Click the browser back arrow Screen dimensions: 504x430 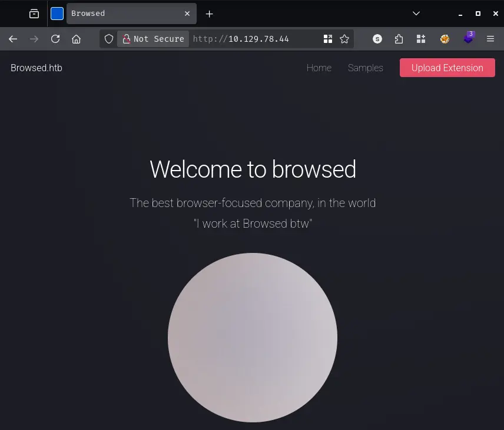[13, 39]
